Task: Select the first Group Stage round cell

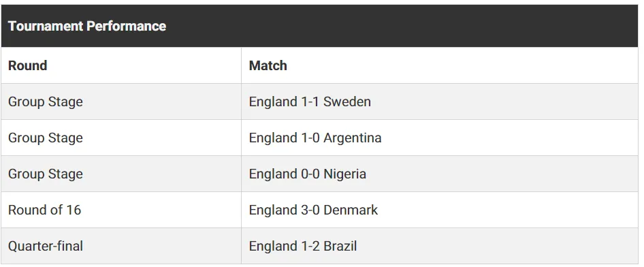Action: pyautogui.click(x=121, y=102)
